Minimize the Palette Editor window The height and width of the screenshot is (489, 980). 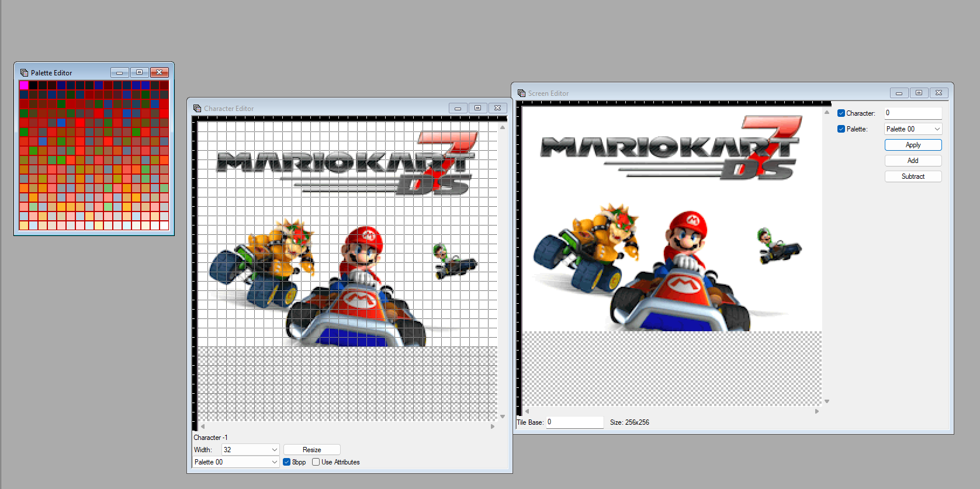120,72
